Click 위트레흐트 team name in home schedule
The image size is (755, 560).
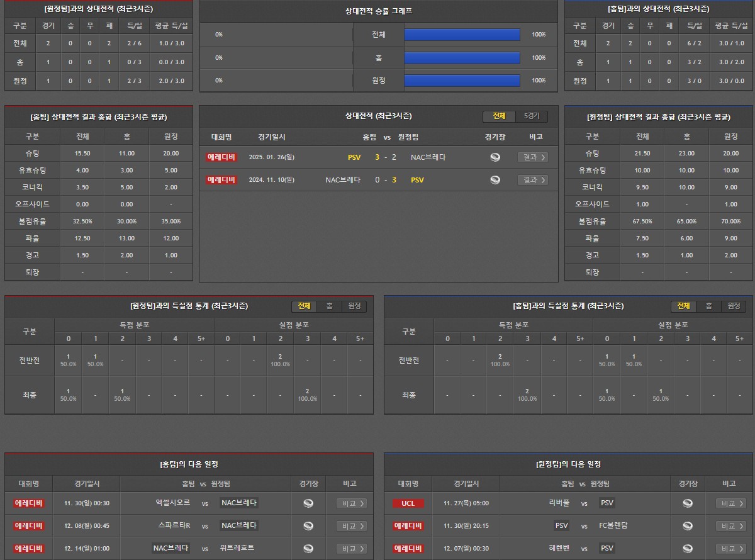237,549
